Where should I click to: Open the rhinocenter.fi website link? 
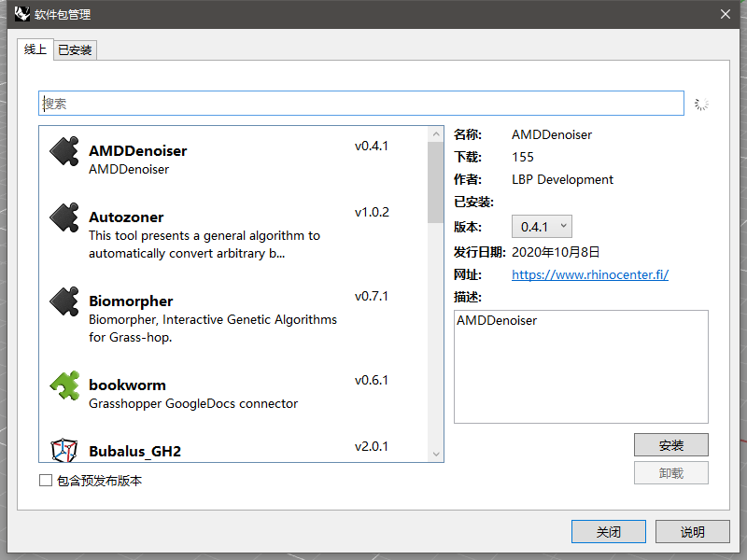tap(590, 274)
